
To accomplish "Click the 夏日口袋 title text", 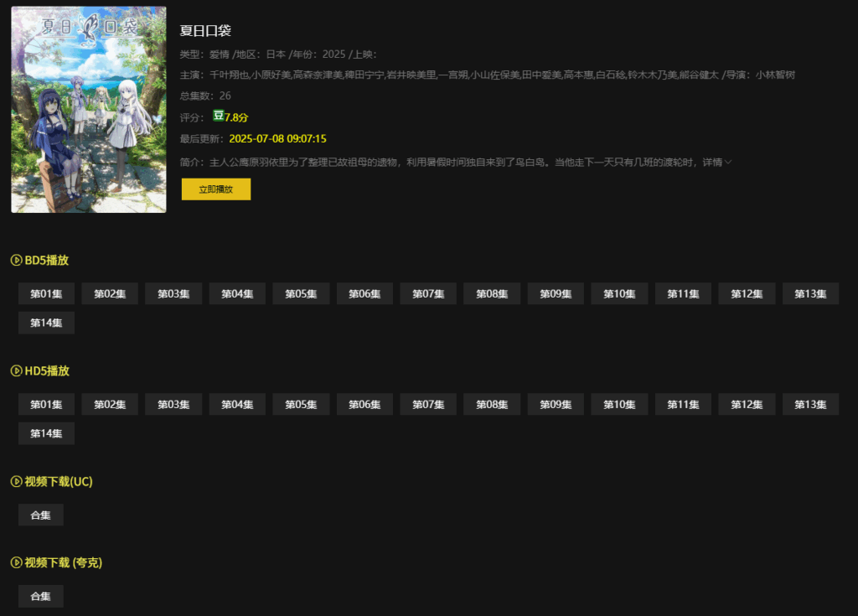I will point(206,31).
